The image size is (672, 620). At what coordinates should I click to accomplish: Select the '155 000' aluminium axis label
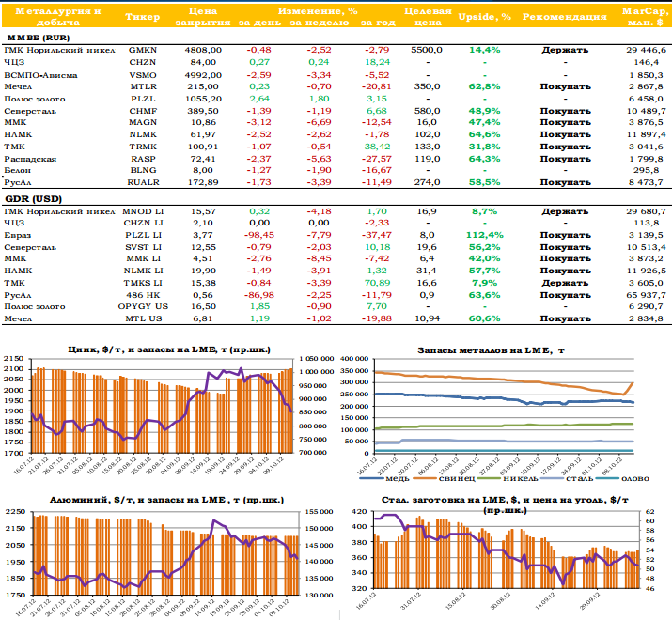point(319,512)
